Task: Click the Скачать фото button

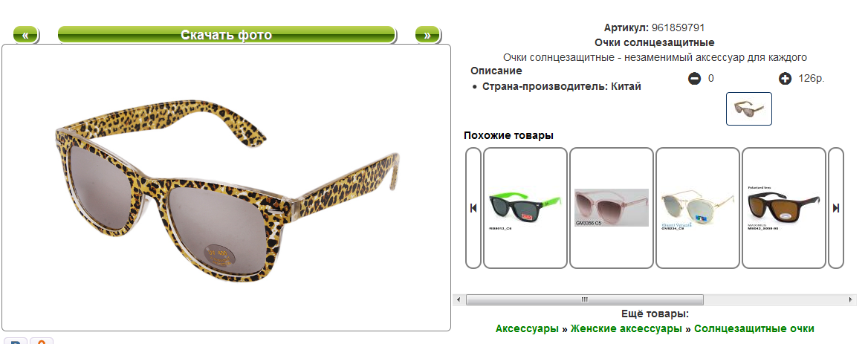Action: tap(227, 35)
